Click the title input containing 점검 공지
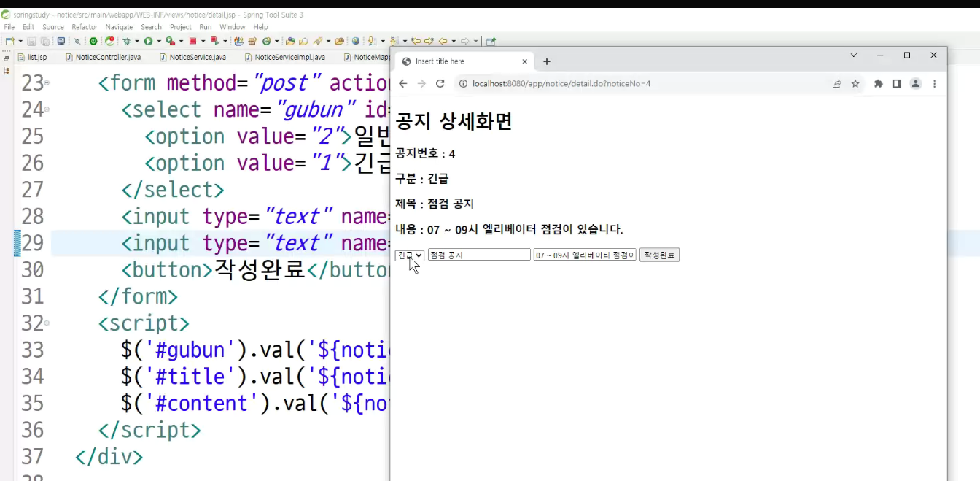 tap(479, 255)
